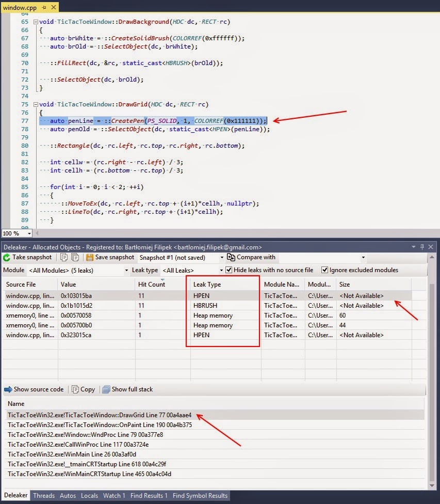Click the Take snapshot icon
Image resolution: width=440 pixels, height=504 pixels.
coord(7,257)
